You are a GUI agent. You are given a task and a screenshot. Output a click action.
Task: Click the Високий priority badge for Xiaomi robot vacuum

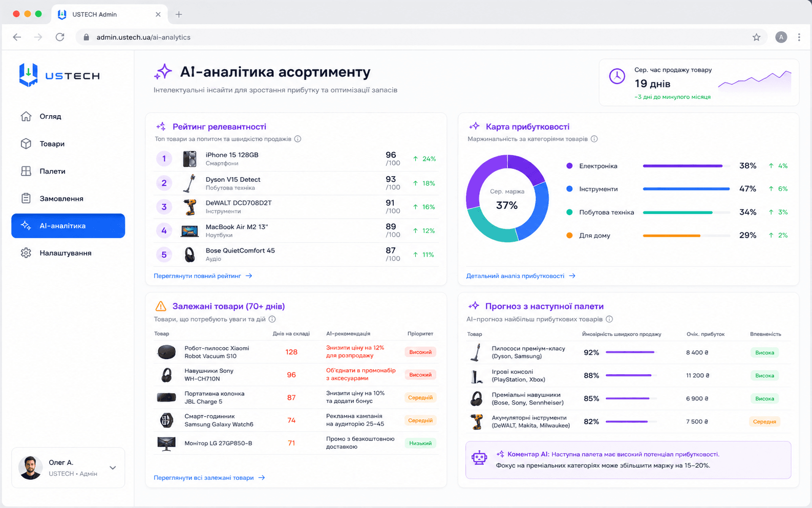420,352
